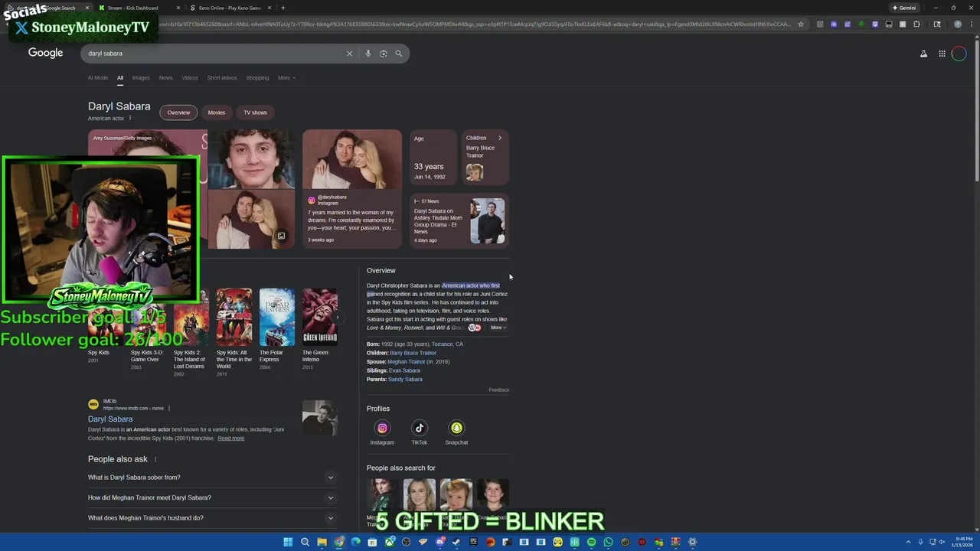This screenshot has width=980, height=551.
Task: Open the Gemini button in the title bar
Action: coord(904,8)
